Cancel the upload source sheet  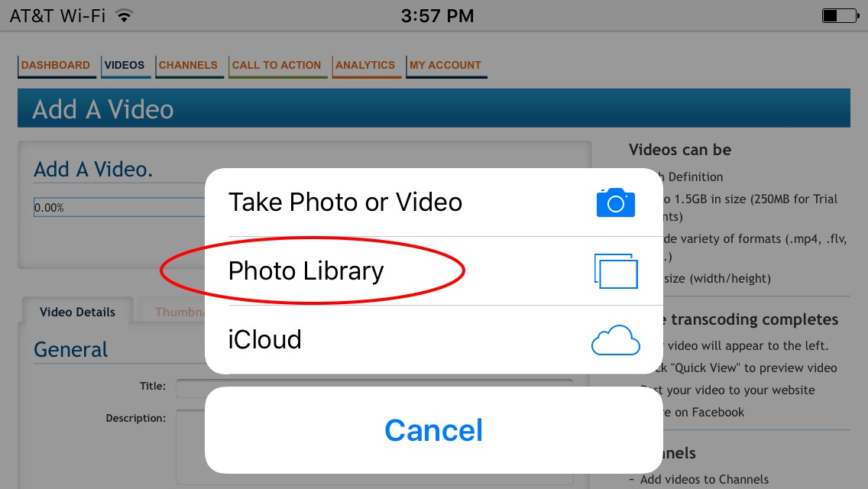(x=434, y=430)
